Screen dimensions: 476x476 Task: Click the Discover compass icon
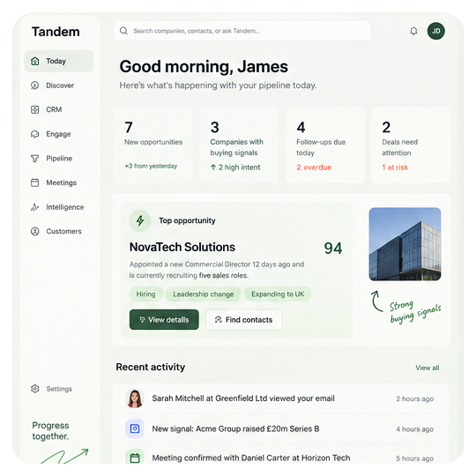pos(35,86)
